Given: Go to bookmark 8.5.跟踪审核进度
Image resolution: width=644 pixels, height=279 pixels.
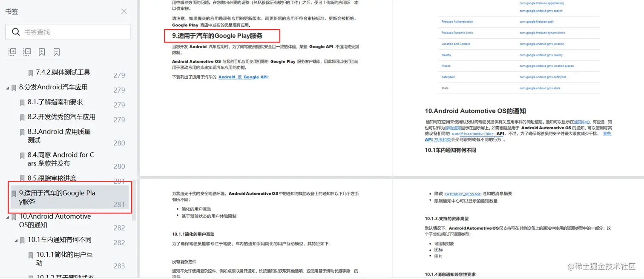Looking at the screenshot, I should tap(52, 178).
